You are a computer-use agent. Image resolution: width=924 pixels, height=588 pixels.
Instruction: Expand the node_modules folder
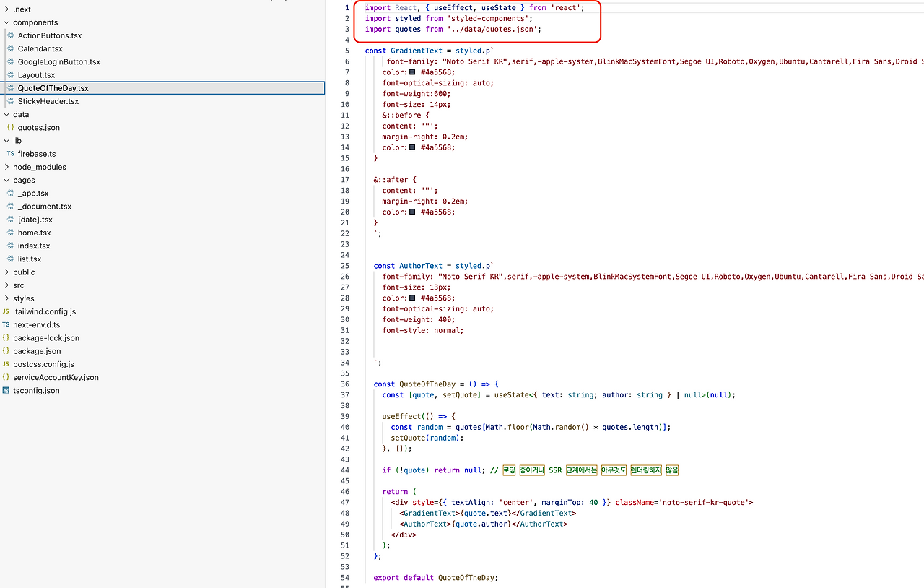[x=6, y=167]
